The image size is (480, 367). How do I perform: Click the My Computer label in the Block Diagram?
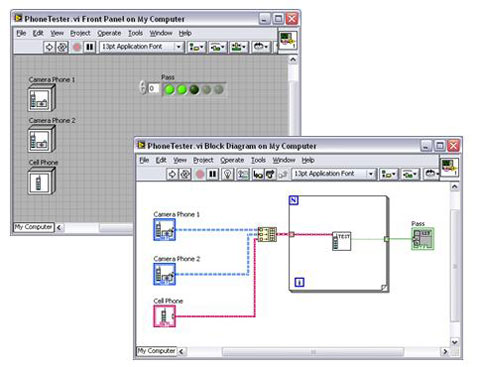(156, 351)
